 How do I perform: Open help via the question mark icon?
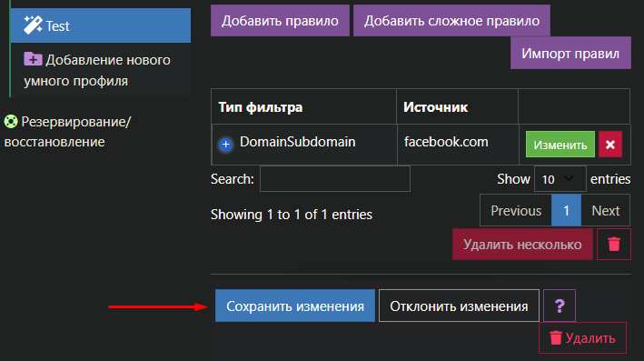click(x=559, y=306)
